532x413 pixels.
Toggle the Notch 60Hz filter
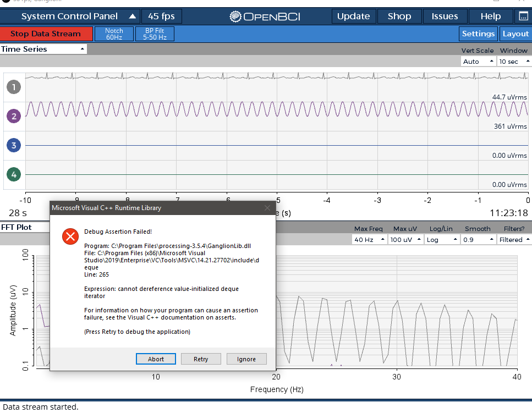click(x=114, y=34)
